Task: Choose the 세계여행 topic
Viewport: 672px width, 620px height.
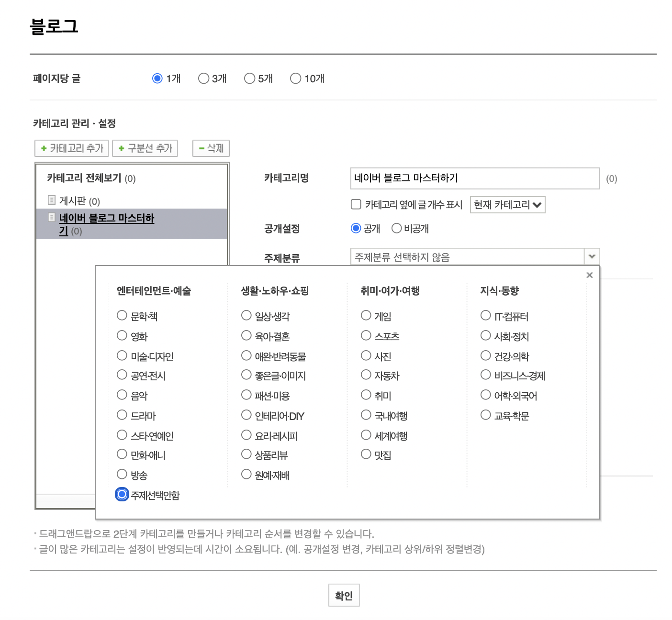Action: coord(366,435)
